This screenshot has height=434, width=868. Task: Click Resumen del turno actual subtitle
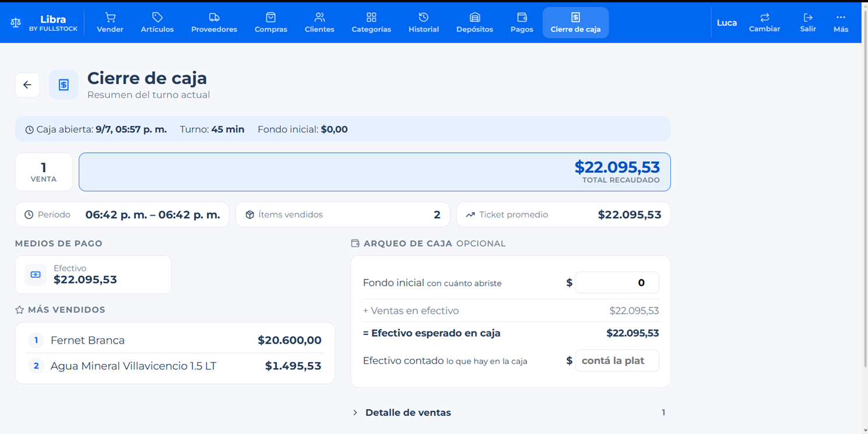[x=149, y=94]
